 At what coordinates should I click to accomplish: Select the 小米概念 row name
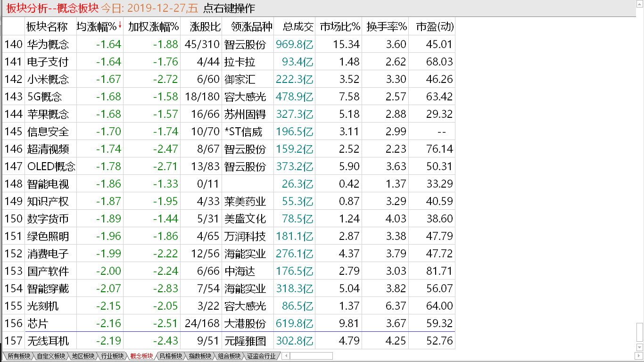click(x=48, y=79)
